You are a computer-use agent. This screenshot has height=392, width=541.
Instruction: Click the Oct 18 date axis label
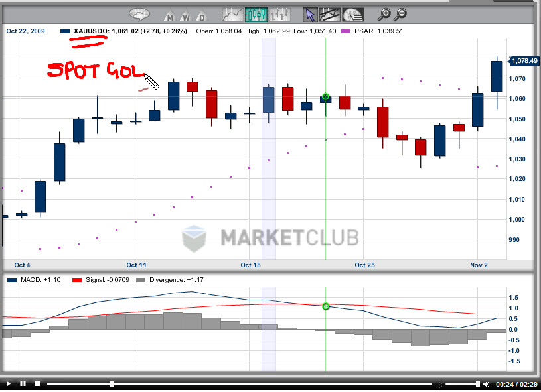[250, 265]
